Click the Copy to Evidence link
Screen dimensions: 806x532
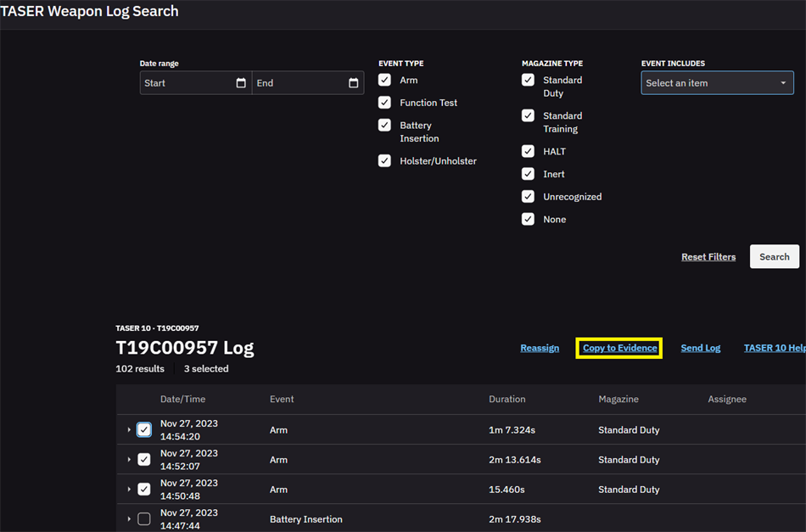tap(619, 348)
